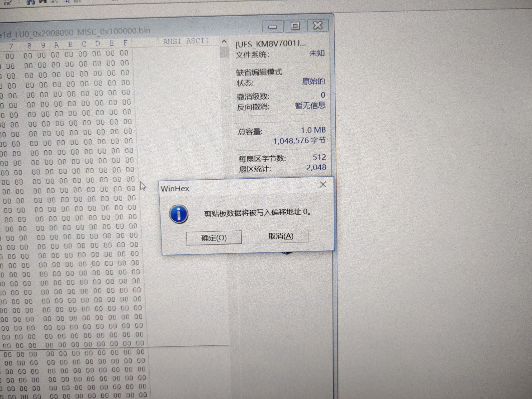This screenshot has height=399, width=532.
Task: Minimize the MISC .bin document window
Action: pyautogui.click(x=273, y=27)
